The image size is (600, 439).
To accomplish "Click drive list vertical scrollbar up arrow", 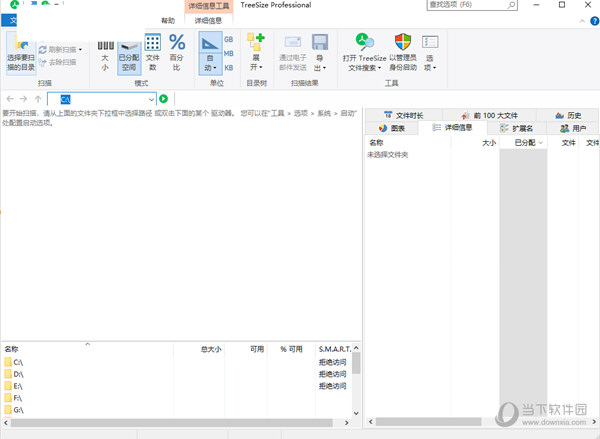I will (356, 348).
